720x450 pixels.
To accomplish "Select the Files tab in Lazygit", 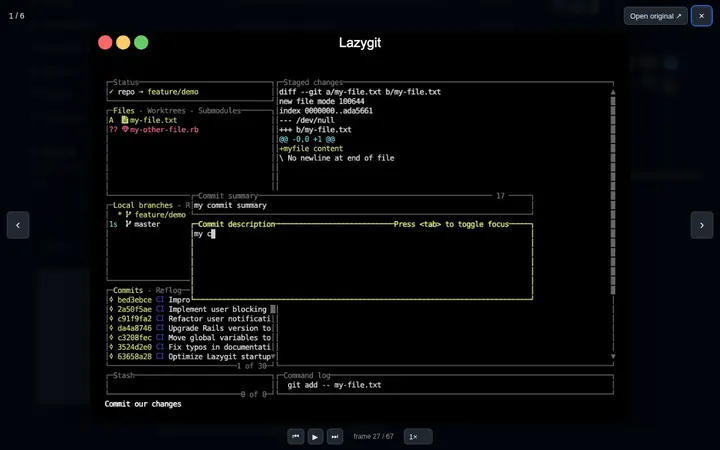I will (124, 111).
